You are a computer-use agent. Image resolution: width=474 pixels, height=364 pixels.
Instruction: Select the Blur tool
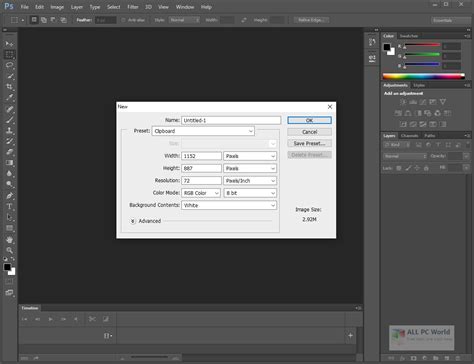pyautogui.click(x=9, y=173)
